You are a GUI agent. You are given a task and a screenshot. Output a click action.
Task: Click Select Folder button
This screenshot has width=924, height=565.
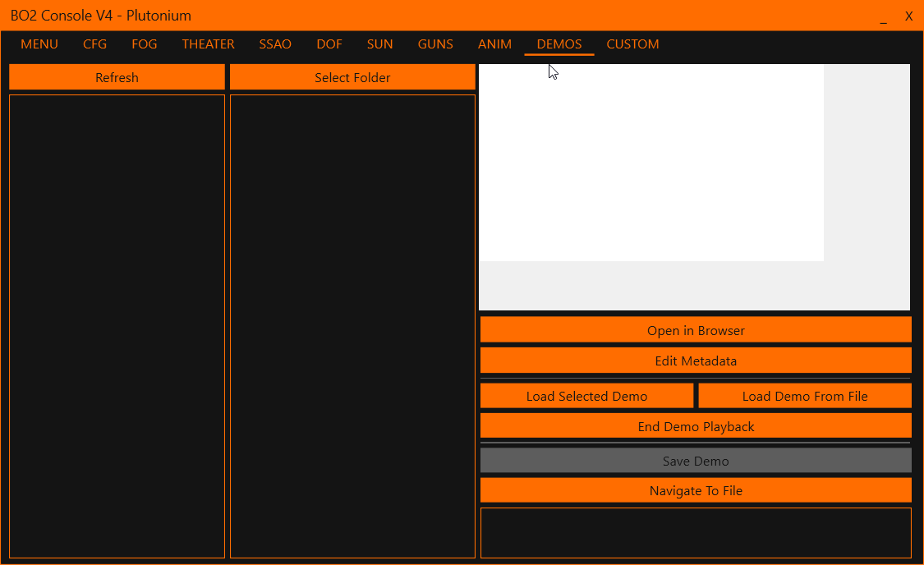coord(352,77)
